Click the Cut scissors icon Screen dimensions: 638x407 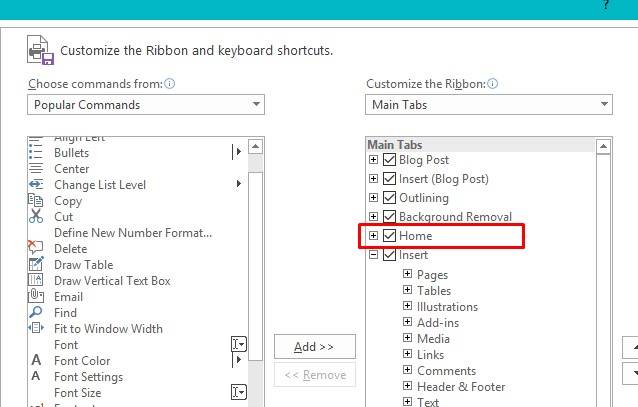[x=36, y=216]
